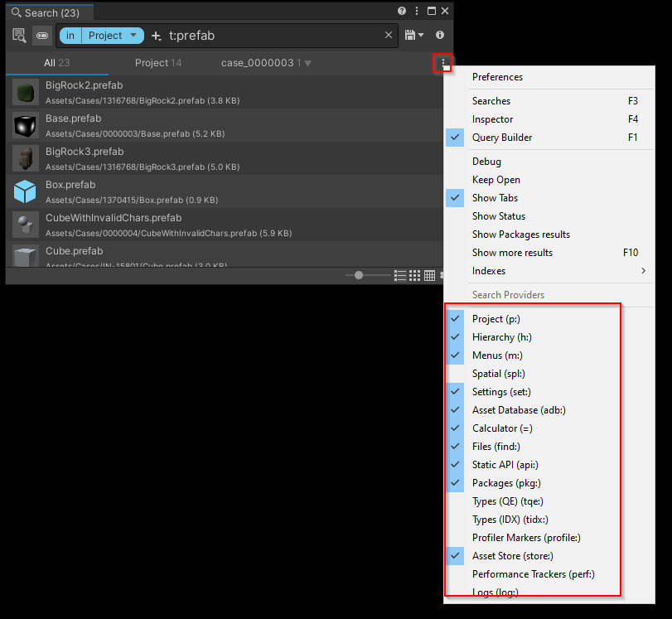Disable the Hierarchy (h:) search provider

pyautogui.click(x=505, y=337)
